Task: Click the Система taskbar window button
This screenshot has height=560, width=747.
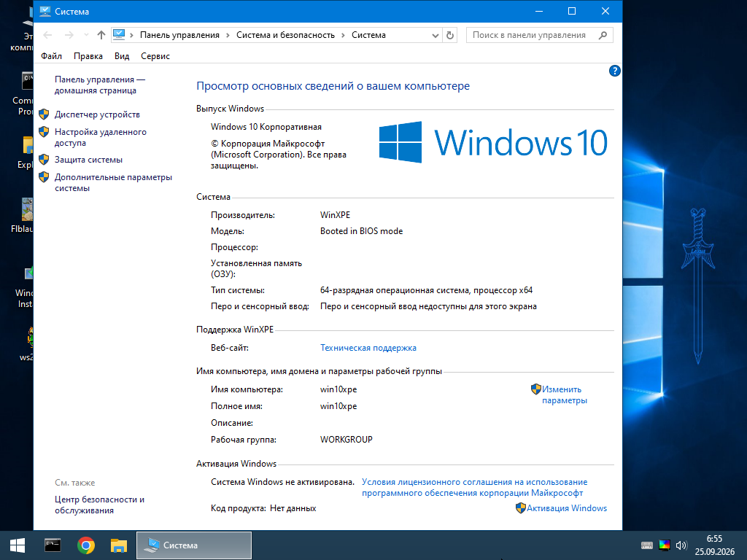Action: tap(194, 545)
